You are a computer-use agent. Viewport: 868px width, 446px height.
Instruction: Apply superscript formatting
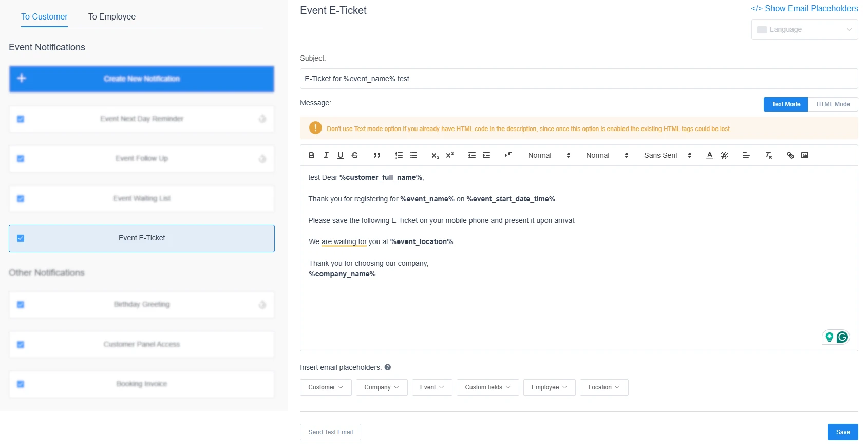[x=449, y=155]
